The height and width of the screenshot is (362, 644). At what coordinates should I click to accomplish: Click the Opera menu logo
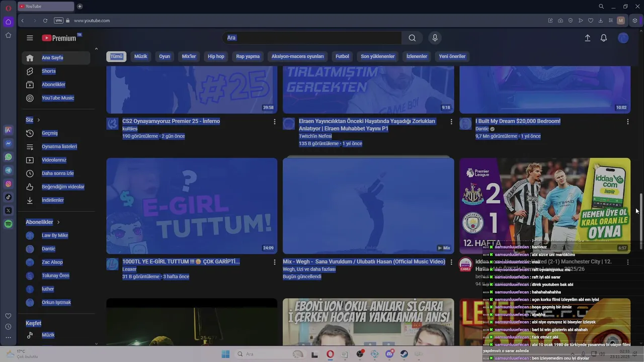[8, 8]
